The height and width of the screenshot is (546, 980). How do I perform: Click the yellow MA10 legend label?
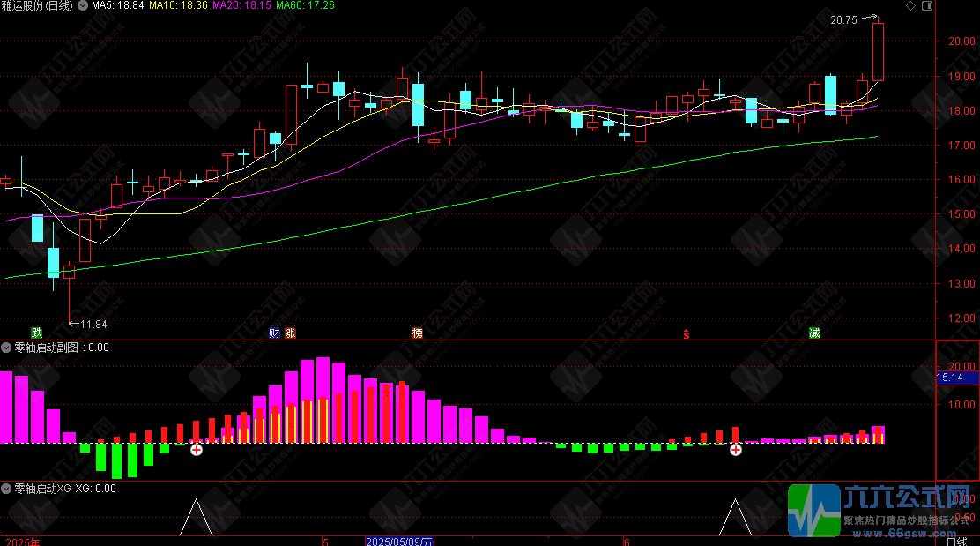[x=178, y=6]
